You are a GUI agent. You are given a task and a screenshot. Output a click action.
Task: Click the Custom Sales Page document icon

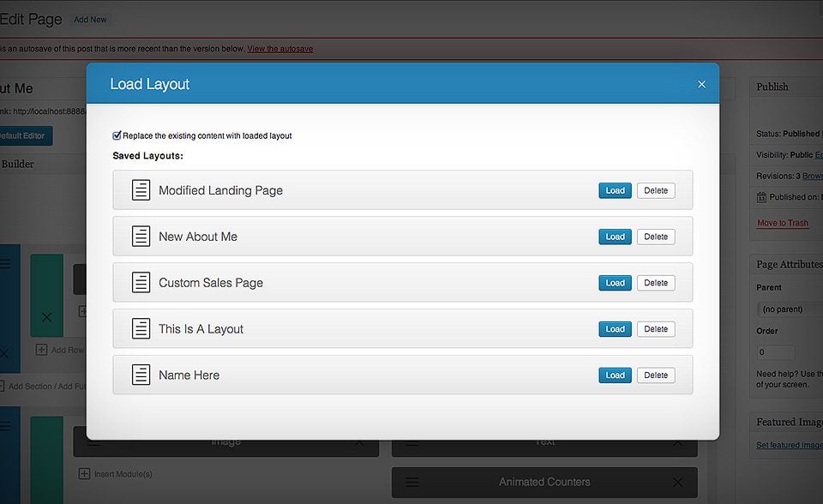[141, 283]
